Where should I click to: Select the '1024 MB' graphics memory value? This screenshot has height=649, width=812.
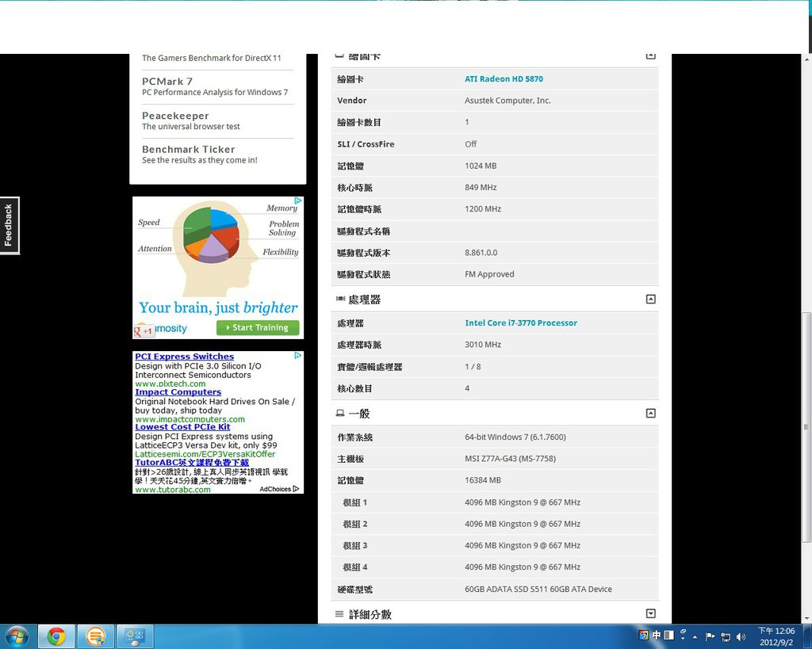pos(481,166)
